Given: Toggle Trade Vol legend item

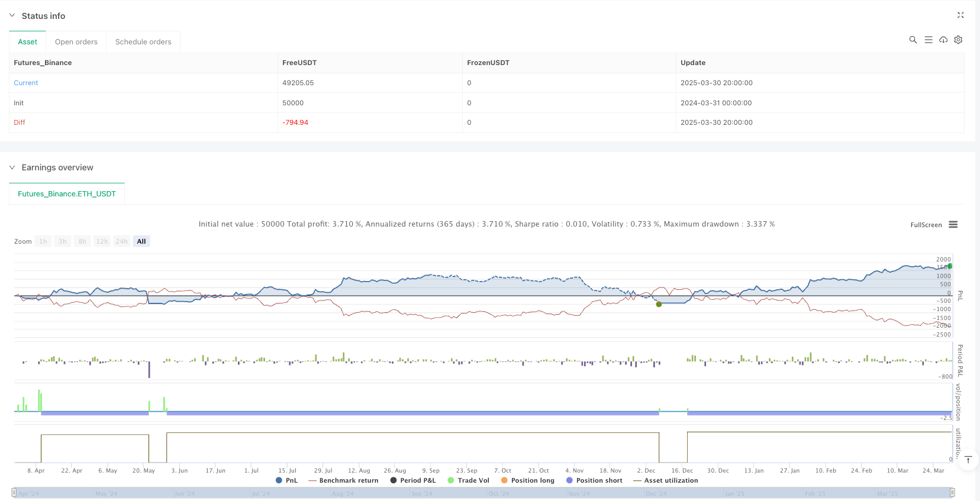Looking at the screenshot, I should pos(468,480).
